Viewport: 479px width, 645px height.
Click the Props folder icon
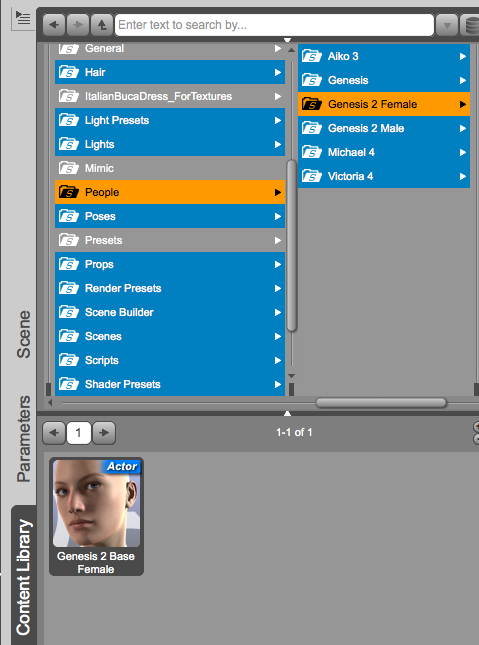click(68, 264)
